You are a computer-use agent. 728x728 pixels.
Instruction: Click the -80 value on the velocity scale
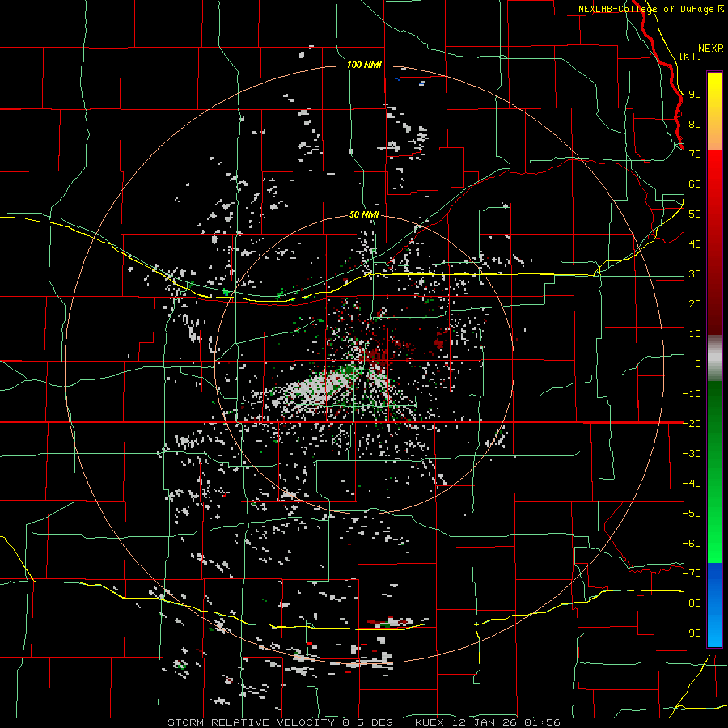pos(692,603)
